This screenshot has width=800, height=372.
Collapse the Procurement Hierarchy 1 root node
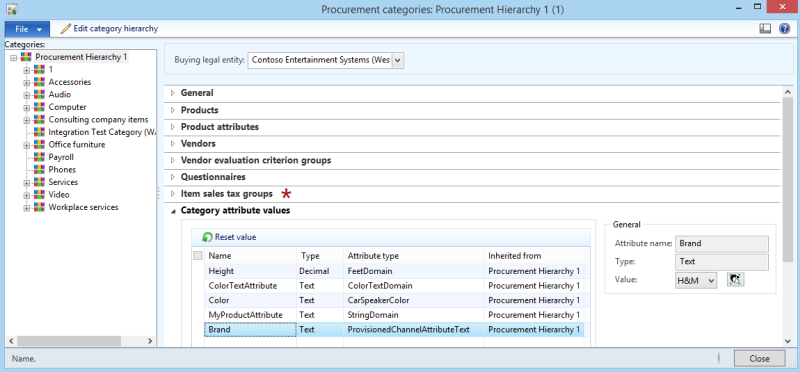13,58
